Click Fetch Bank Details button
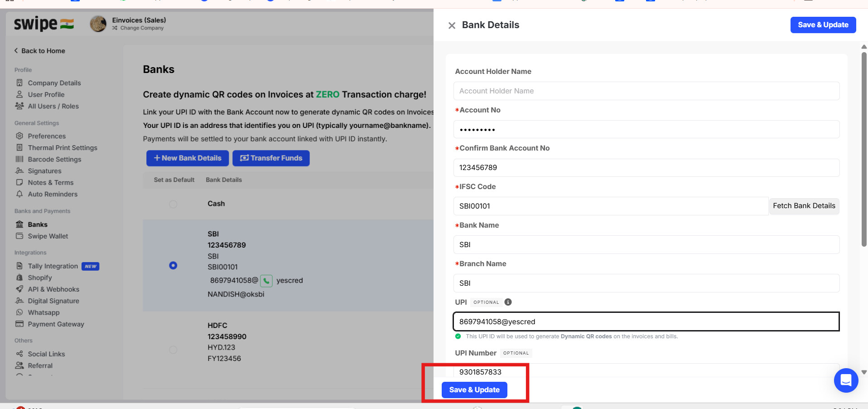Image resolution: width=868 pixels, height=409 pixels. (x=804, y=206)
